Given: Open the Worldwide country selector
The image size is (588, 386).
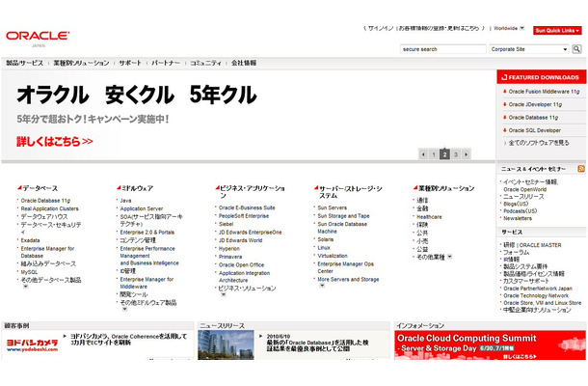Looking at the screenshot, I should click(x=509, y=28).
